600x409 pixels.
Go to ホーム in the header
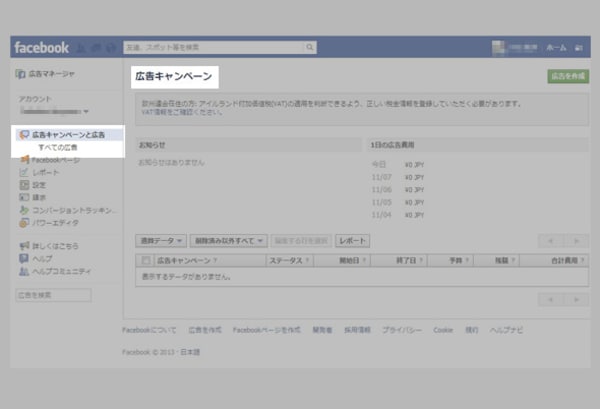point(556,47)
